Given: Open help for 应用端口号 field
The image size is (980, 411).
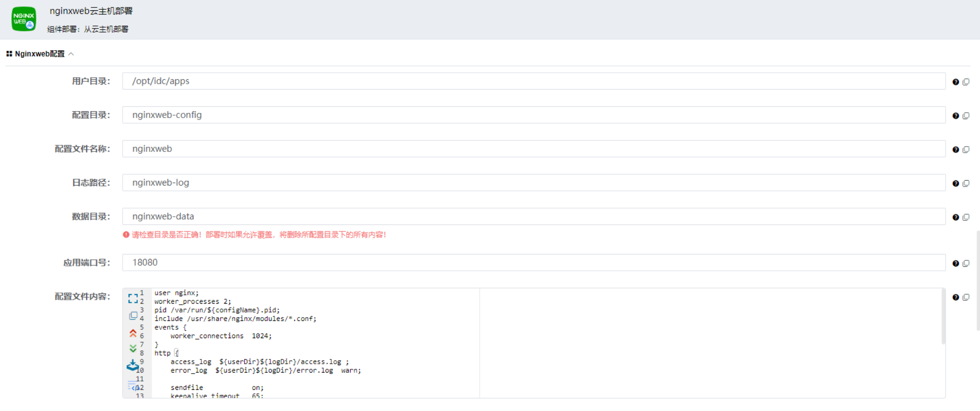Looking at the screenshot, I should 955,263.
